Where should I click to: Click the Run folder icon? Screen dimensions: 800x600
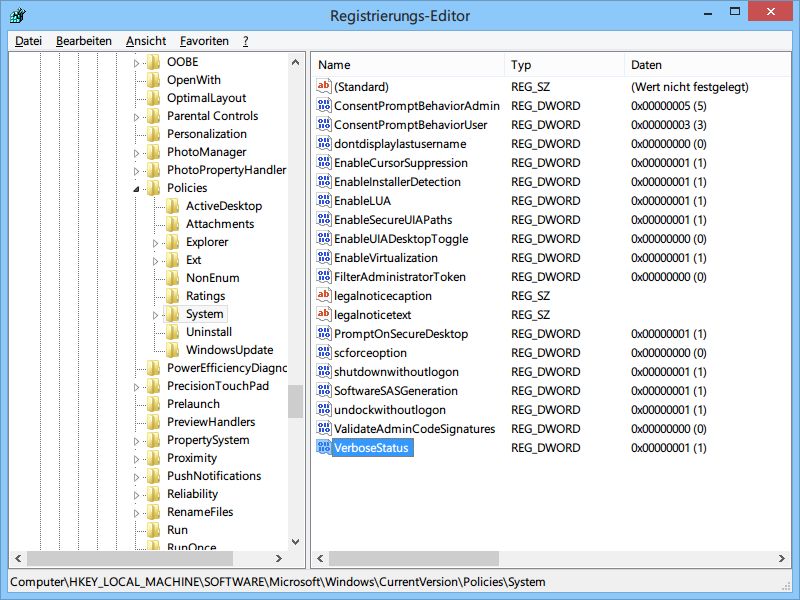click(153, 530)
